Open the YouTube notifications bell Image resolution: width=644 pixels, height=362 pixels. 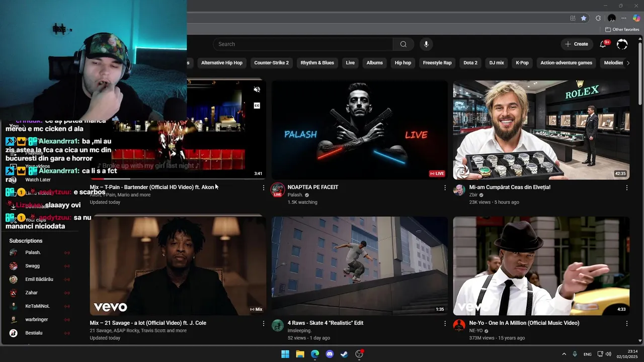603,44
